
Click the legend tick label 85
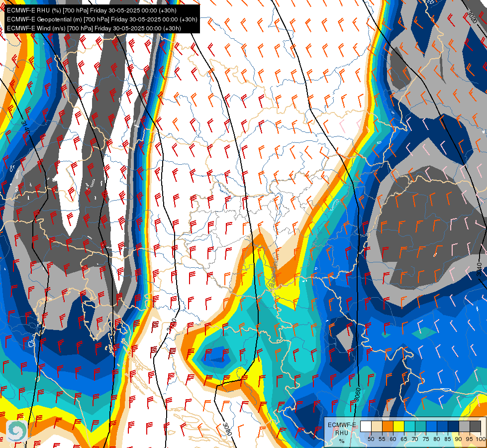coord(448,439)
